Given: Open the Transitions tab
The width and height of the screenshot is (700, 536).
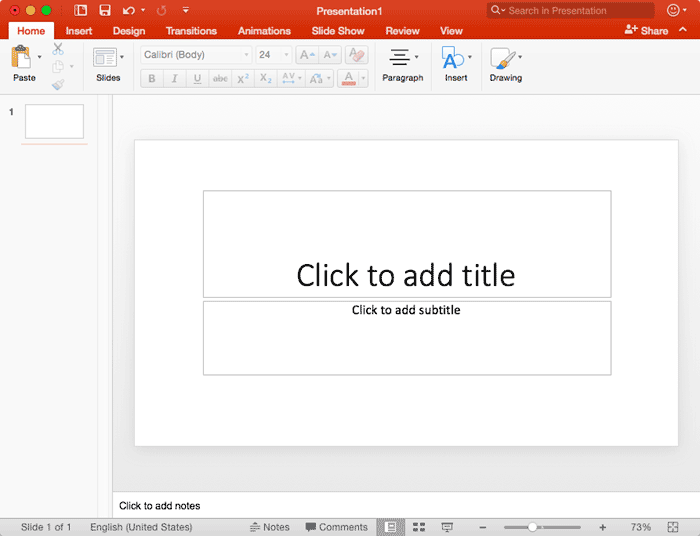Looking at the screenshot, I should click(x=191, y=31).
